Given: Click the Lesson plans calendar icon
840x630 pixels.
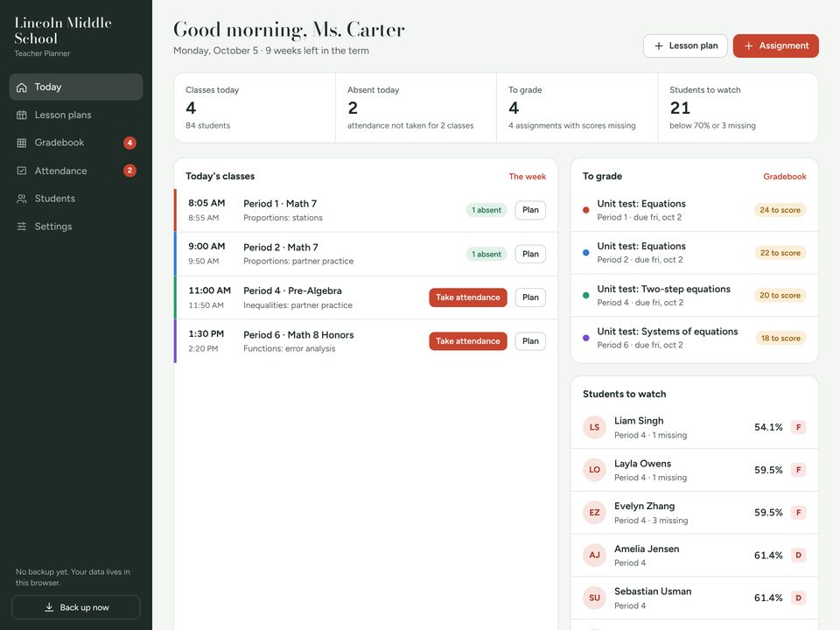Looking at the screenshot, I should pos(21,115).
